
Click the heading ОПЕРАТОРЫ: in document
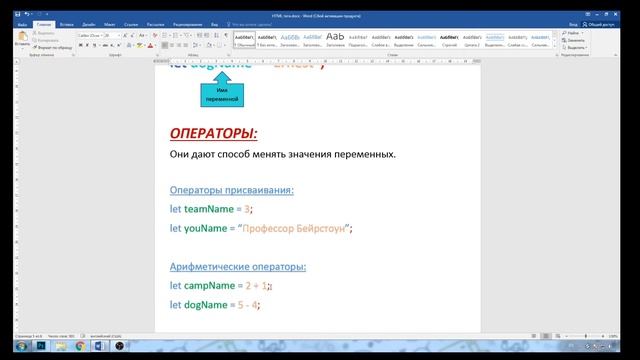[x=213, y=133]
